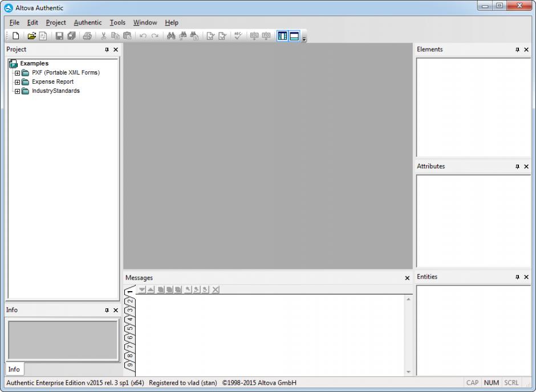
Task: Switch to Messages tab 3
Action: (x=130, y=310)
